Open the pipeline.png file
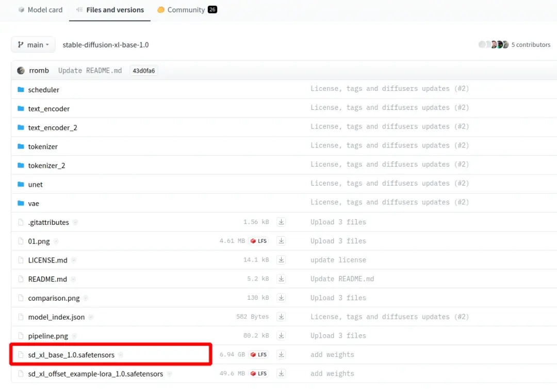 point(48,336)
